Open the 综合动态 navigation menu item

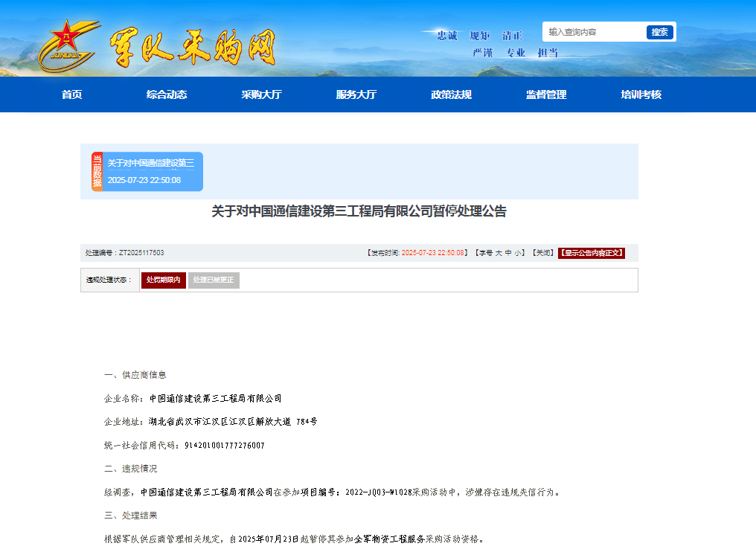click(167, 94)
